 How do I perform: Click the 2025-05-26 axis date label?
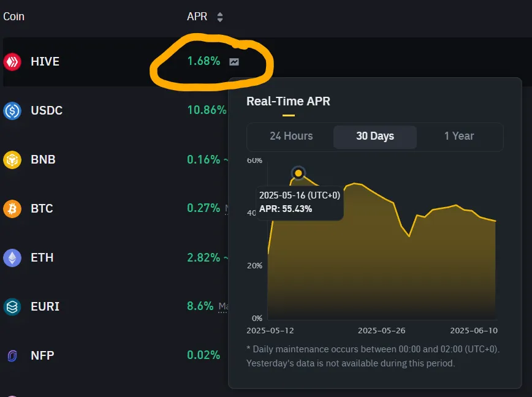381,331
